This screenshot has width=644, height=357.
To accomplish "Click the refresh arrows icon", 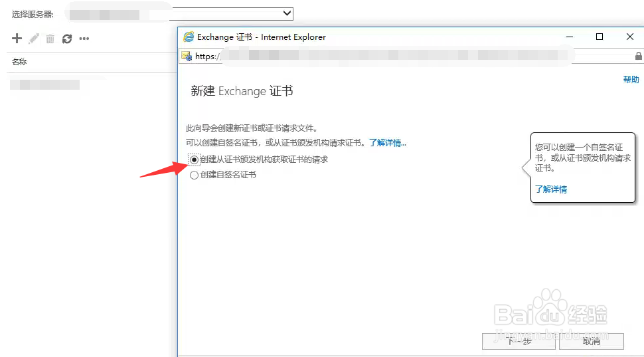I will tap(67, 39).
